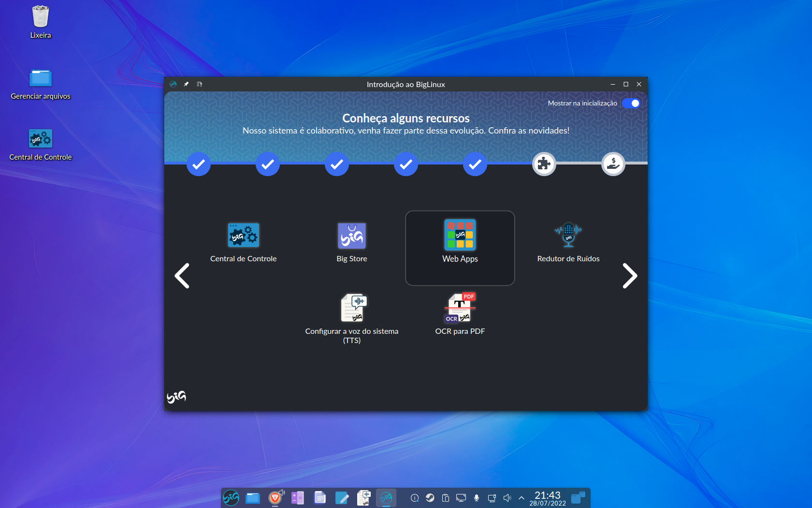This screenshot has height=508, width=812.
Task: Jump to first completed step checkmark
Action: click(199, 164)
